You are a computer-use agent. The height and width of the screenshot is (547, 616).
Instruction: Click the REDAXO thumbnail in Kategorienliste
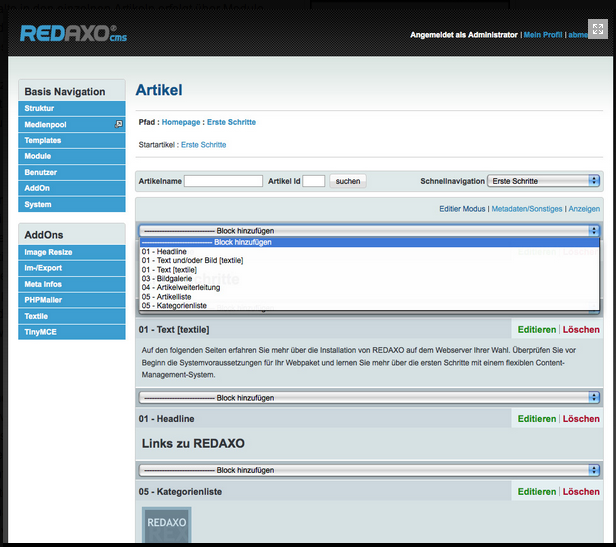(x=165, y=525)
